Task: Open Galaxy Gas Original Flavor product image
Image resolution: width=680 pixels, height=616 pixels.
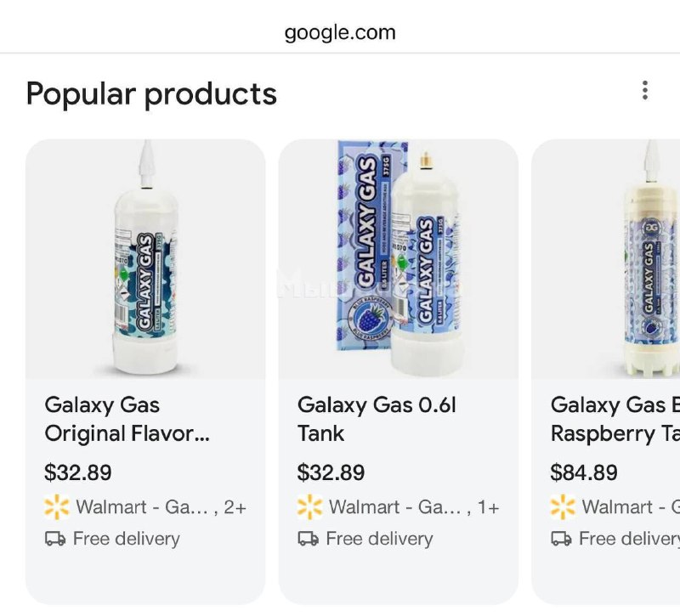Action: (x=145, y=259)
